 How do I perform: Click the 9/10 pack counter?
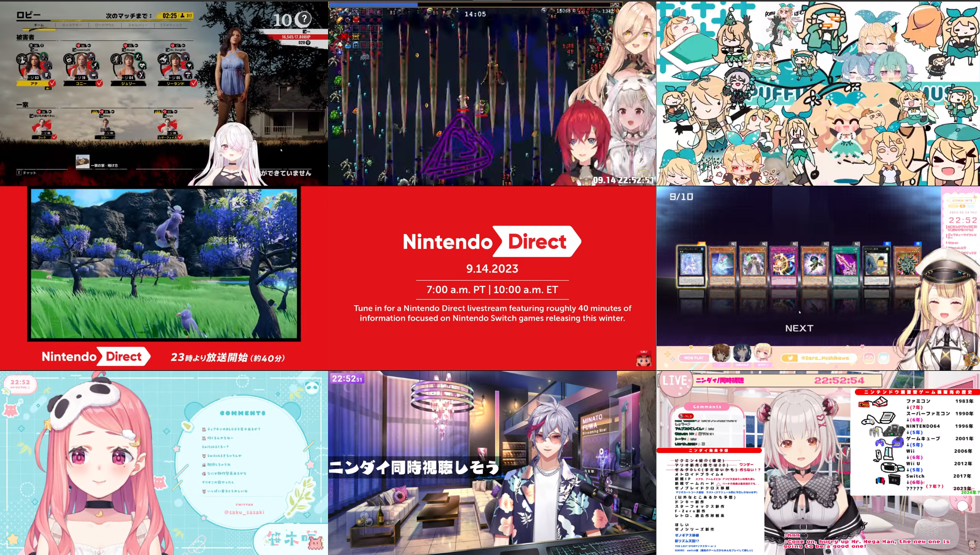[681, 197]
